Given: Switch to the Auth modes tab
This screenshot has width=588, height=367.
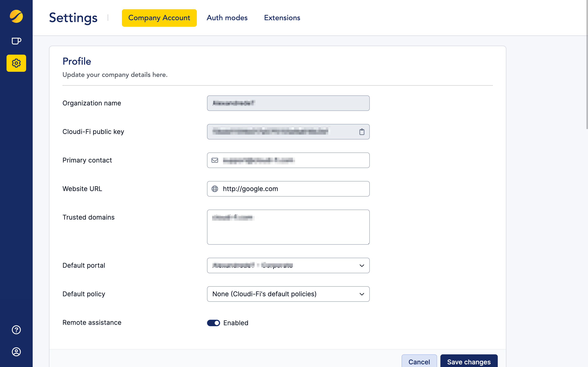Looking at the screenshot, I should (227, 18).
